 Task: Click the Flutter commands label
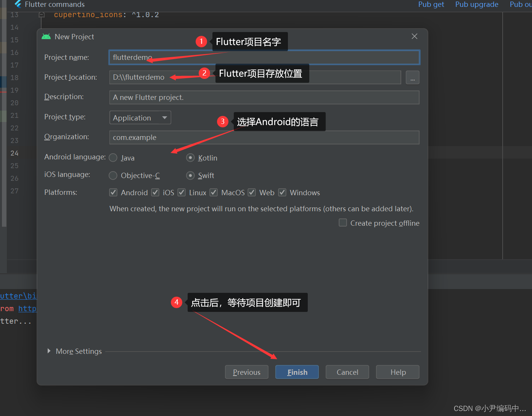pyautogui.click(x=55, y=4)
